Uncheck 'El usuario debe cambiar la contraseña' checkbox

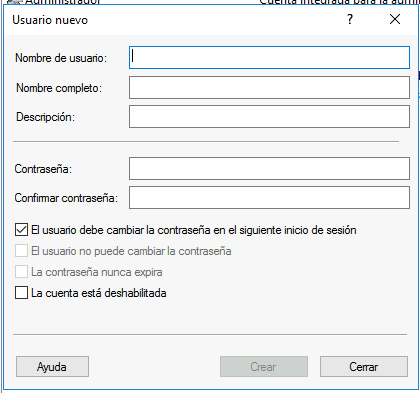tap(21, 230)
